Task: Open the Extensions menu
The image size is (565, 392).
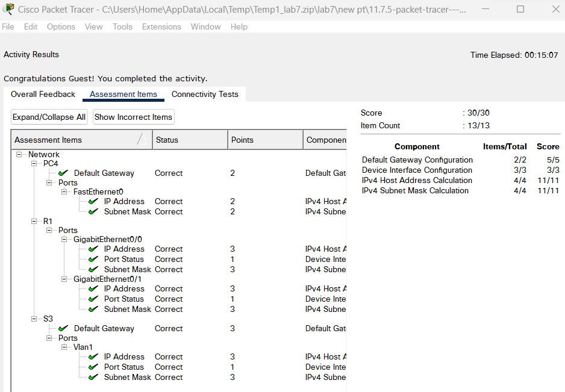Action: tap(161, 26)
